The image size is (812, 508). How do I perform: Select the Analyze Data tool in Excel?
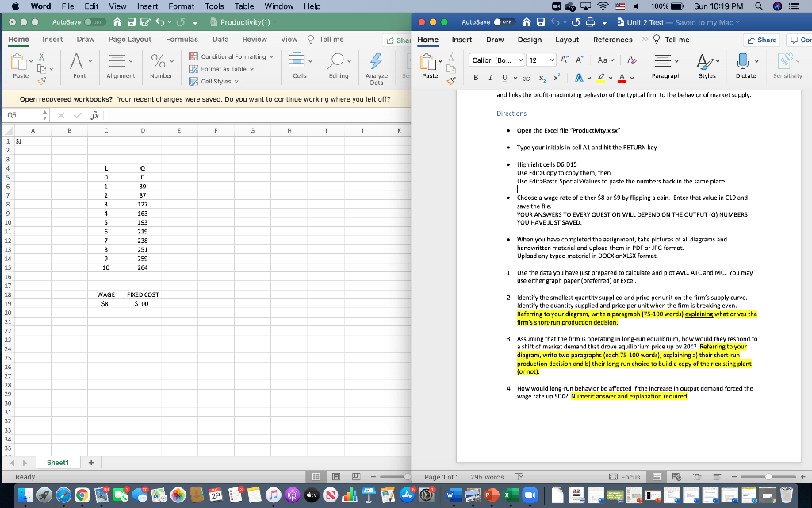[376, 62]
